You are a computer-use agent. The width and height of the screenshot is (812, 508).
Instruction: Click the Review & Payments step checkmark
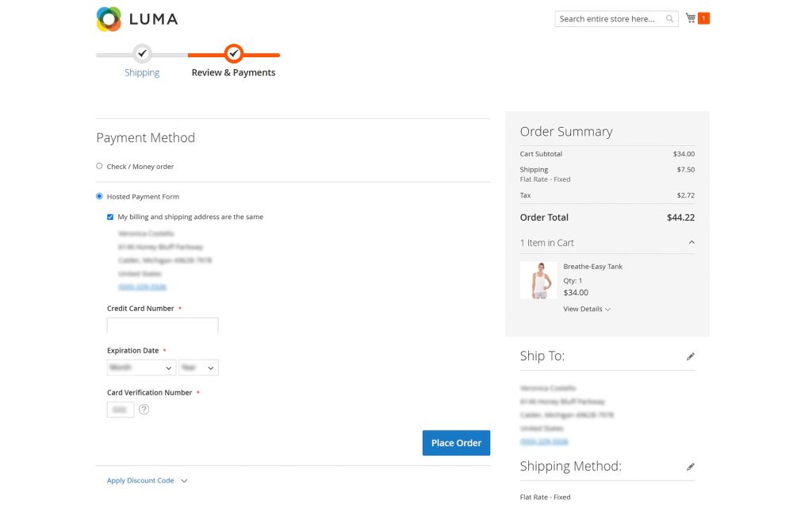[234, 53]
